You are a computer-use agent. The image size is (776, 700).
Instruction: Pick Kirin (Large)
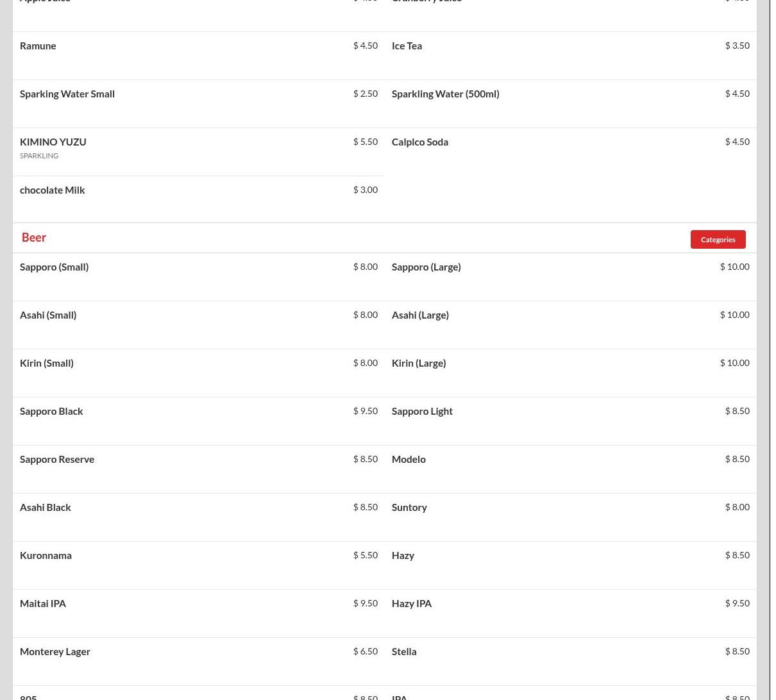pos(418,363)
